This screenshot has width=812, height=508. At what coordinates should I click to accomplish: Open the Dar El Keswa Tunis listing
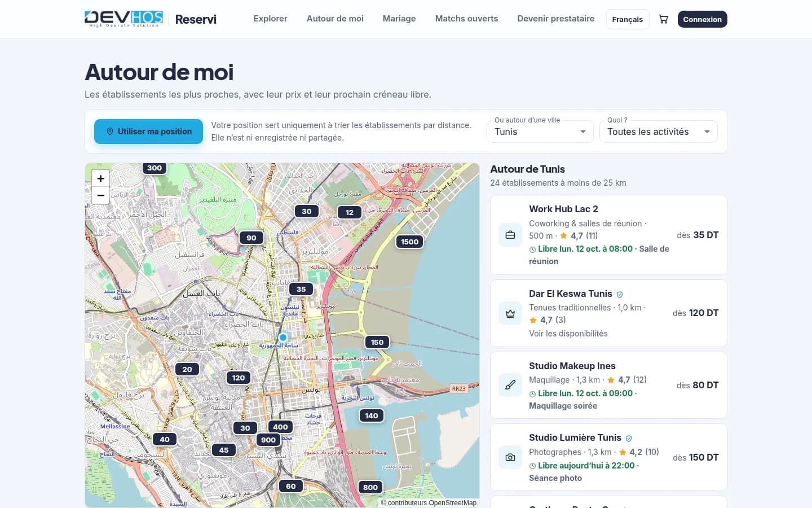point(608,313)
